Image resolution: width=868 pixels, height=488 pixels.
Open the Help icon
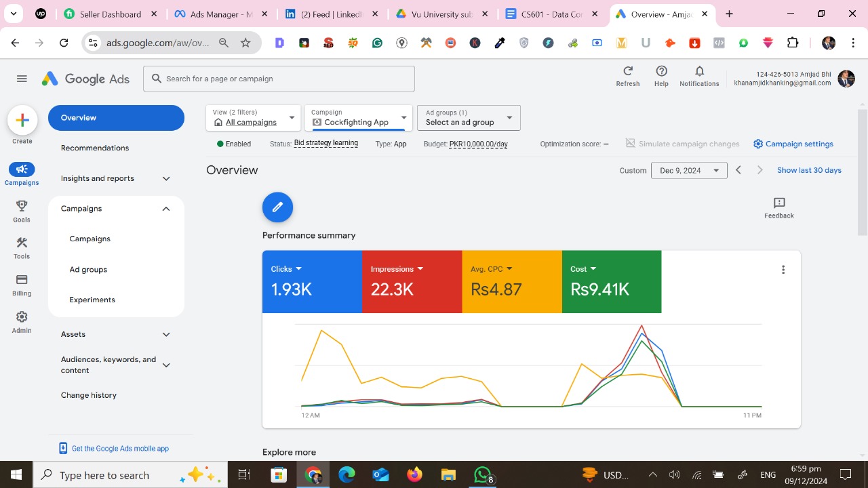[x=661, y=72]
